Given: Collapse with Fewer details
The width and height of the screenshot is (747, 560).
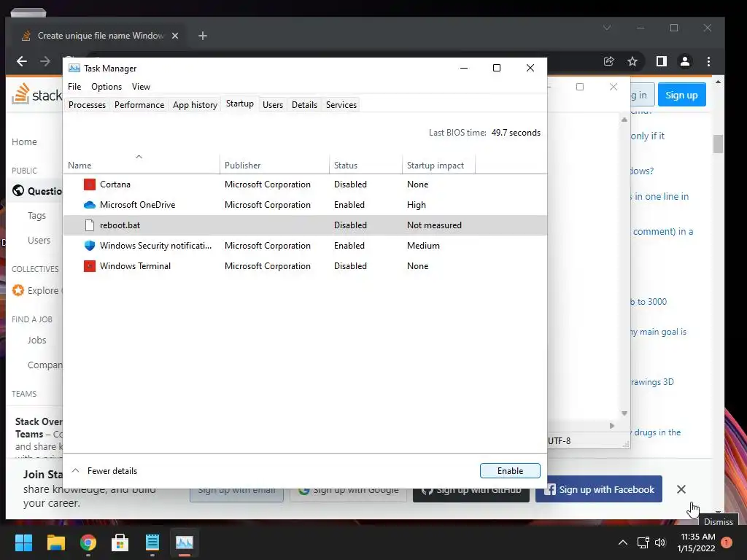Looking at the screenshot, I should tap(104, 471).
